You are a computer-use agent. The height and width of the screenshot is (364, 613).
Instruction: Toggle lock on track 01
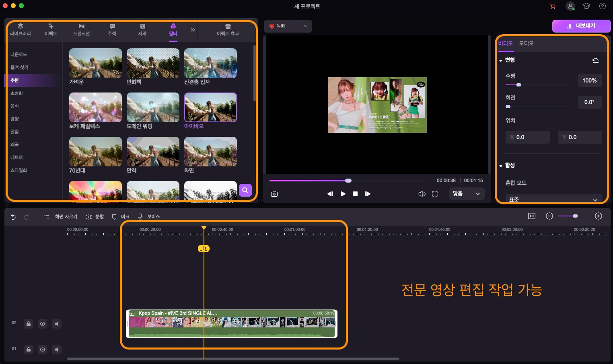coord(29,350)
